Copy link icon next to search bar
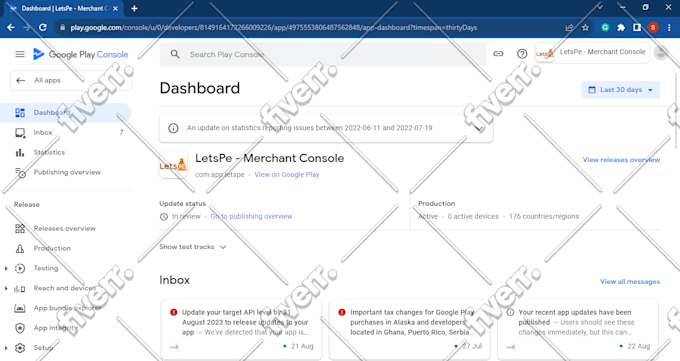680x361 pixels. [x=498, y=54]
